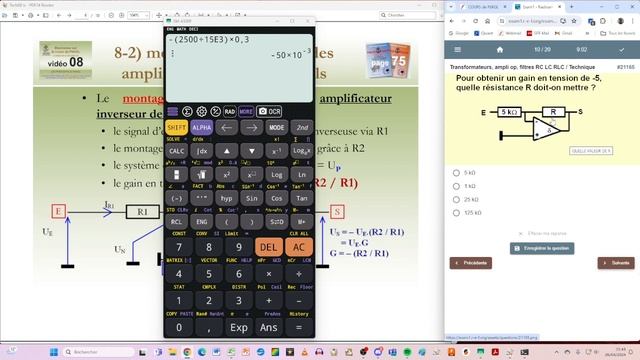Click the Ans key
The image size is (640, 360).
(269, 327)
